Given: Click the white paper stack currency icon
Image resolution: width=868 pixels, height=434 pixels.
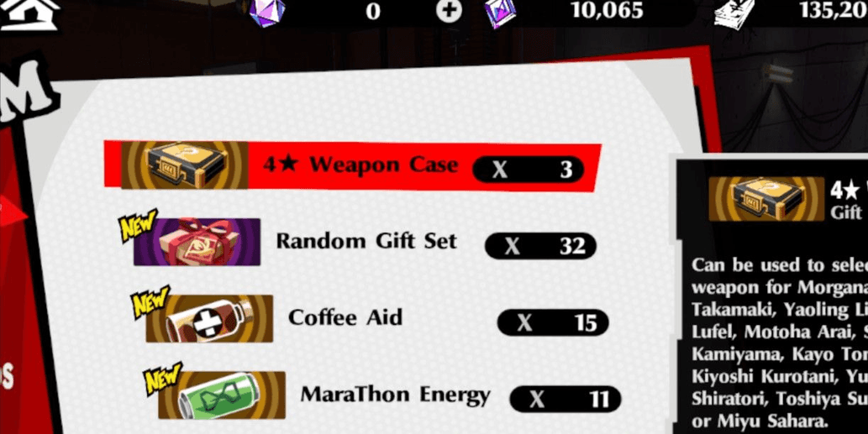Looking at the screenshot, I should click(734, 13).
